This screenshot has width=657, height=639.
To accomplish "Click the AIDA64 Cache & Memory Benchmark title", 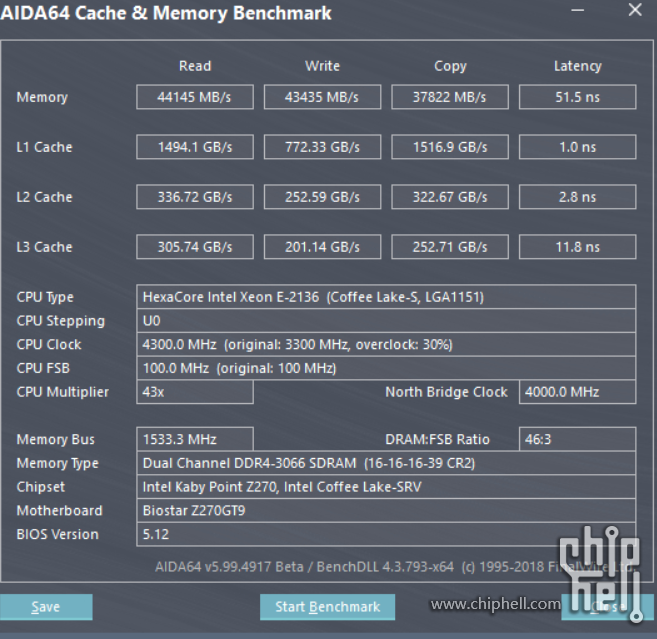I will [166, 13].
